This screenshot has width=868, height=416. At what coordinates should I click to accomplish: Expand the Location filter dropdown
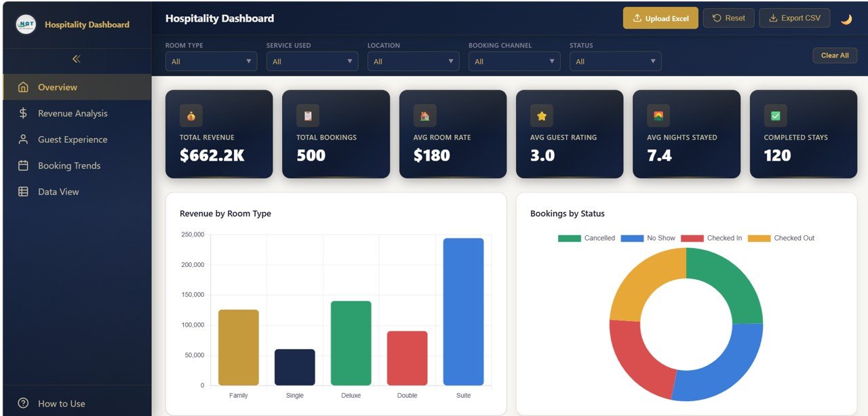click(x=413, y=61)
